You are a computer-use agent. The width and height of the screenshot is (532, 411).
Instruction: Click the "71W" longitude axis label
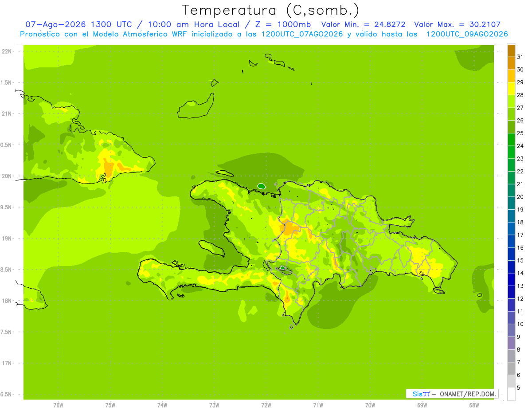(x=318, y=405)
